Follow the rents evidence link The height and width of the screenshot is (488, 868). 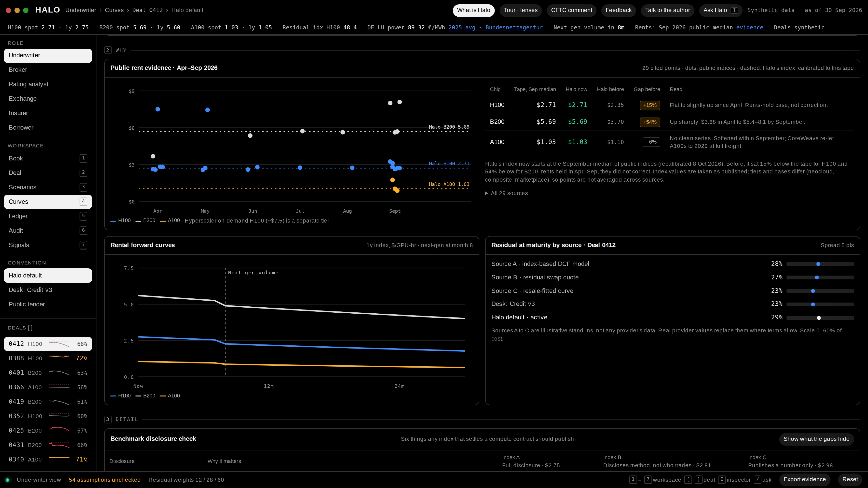tap(749, 28)
